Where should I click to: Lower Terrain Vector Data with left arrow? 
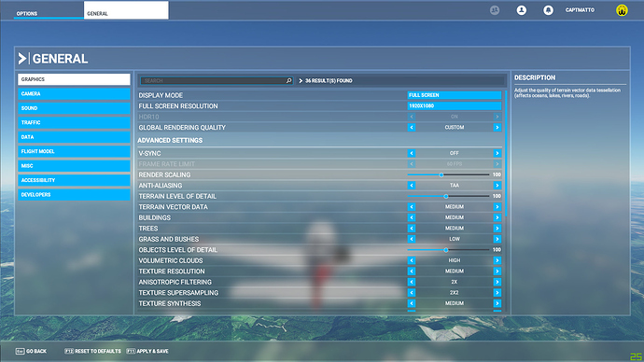411,207
